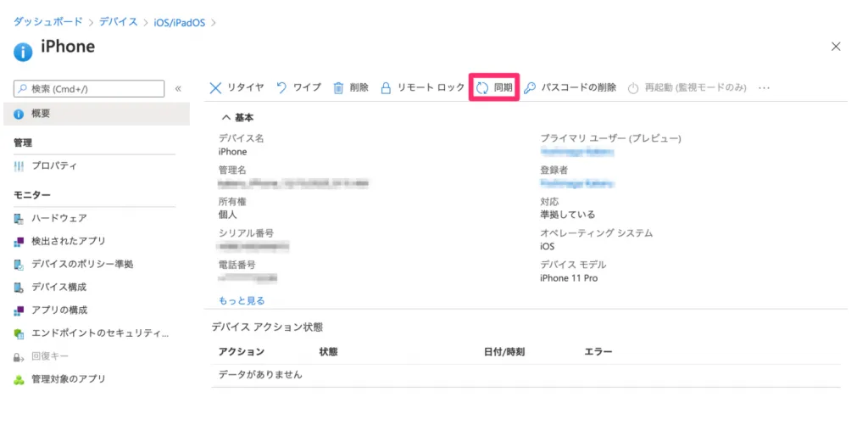Select the 概要 (Overview) menu item
Screen dimensions: 868x425
[41, 114]
